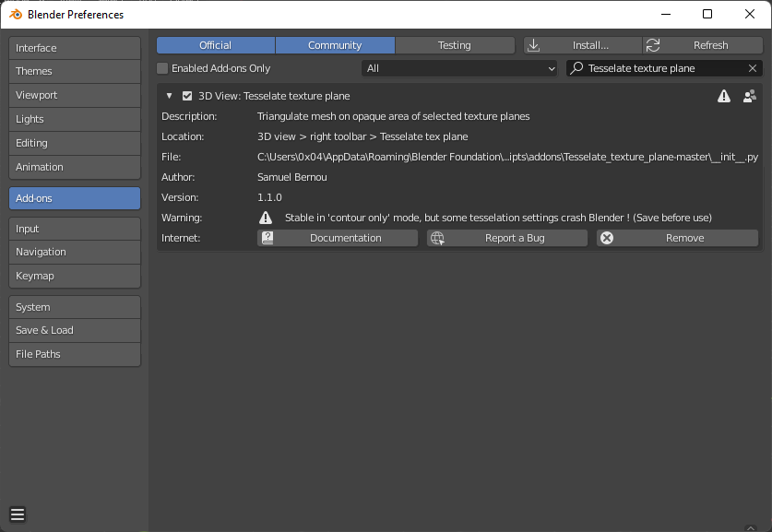The image size is (772, 532).
Task: Switch to the Keymap preferences section
Action: [x=74, y=276]
